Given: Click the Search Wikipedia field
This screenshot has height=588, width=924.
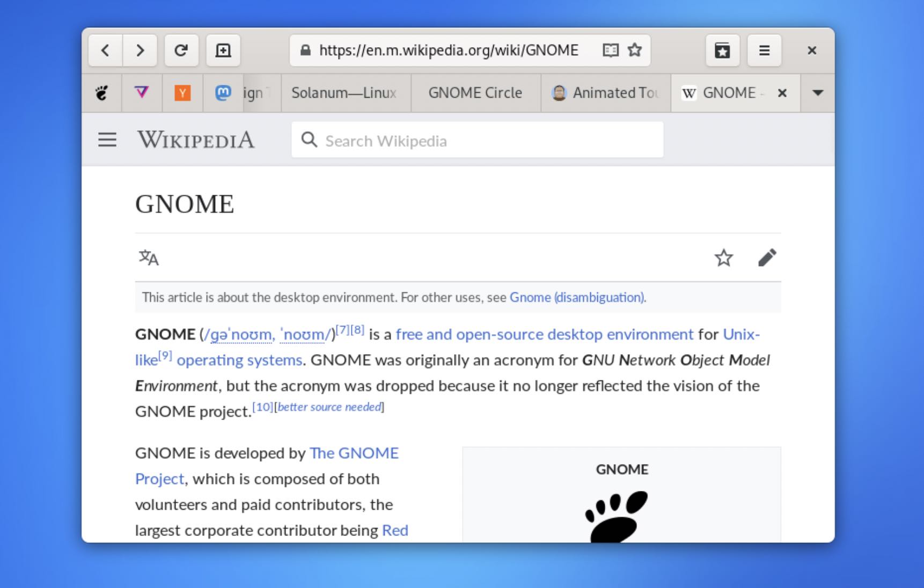Looking at the screenshot, I should (478, 140).
